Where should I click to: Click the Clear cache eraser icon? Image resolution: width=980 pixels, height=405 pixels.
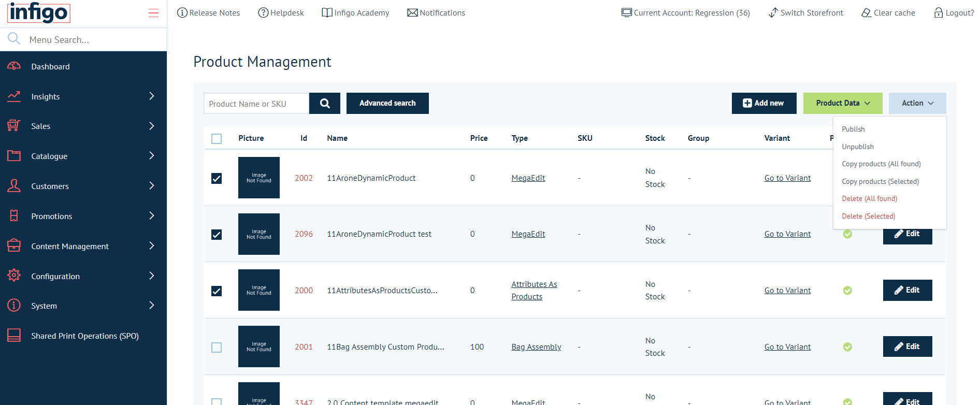(x=867, y=13)
